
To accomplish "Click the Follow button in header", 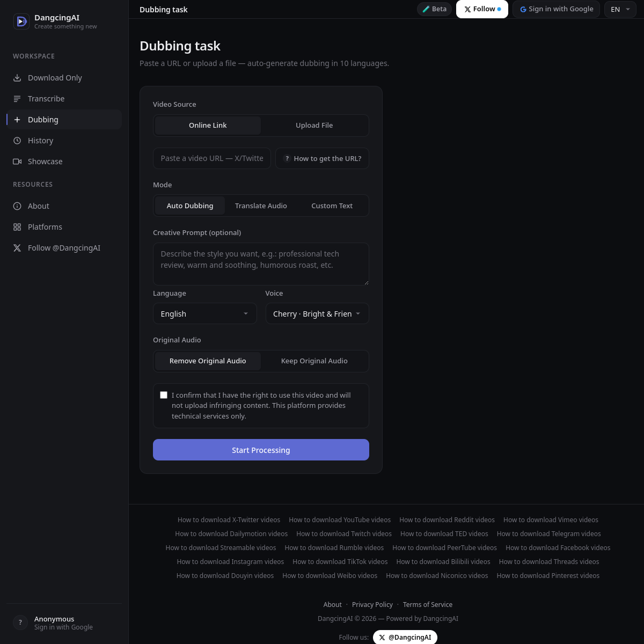I will point(482,9).
